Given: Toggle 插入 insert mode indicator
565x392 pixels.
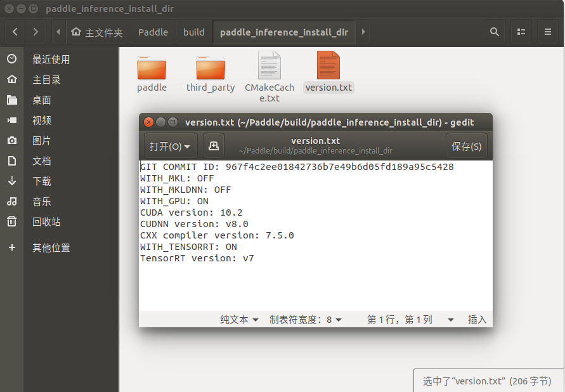Looking at the screenshot, I should 477,320.
